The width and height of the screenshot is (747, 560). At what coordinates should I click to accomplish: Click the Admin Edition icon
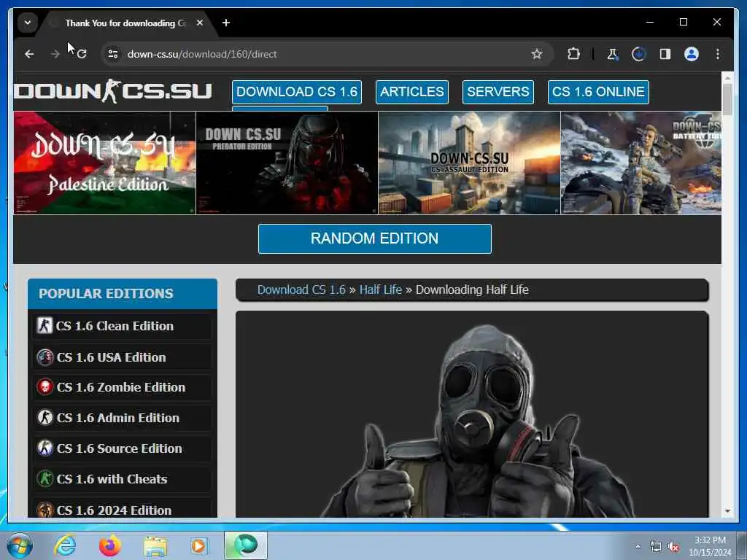click(x=44, y=418)
